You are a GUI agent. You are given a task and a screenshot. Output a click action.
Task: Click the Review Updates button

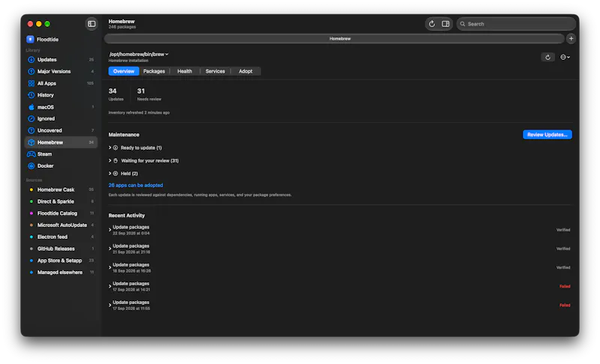pyautogui.click(x=547, y=135)
